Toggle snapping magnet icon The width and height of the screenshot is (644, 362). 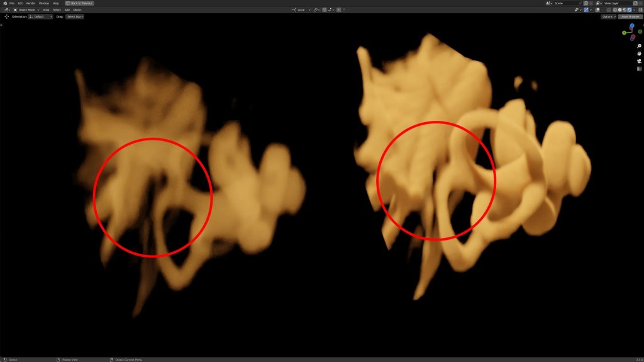click(325, 10)
